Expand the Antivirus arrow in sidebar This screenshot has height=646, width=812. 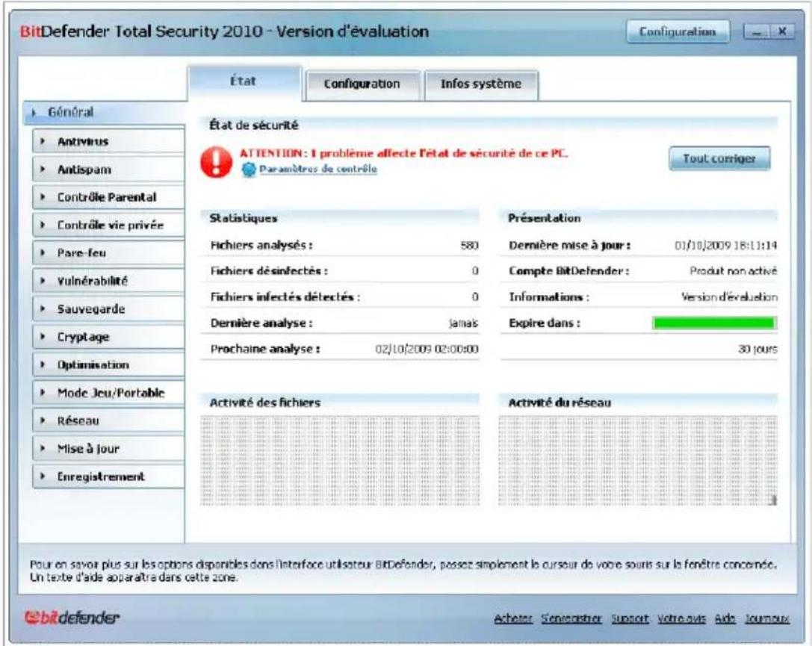(43, 141)
